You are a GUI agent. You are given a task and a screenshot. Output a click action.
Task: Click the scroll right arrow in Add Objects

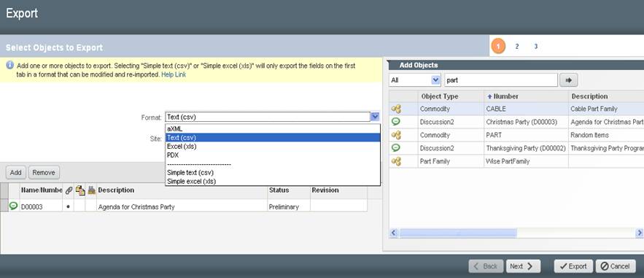pos(640,233)
